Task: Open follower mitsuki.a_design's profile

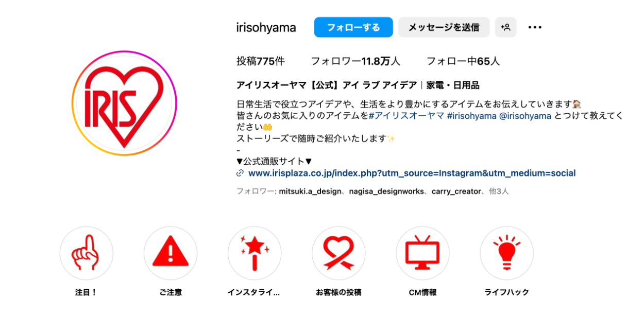Action: [310, 191]
